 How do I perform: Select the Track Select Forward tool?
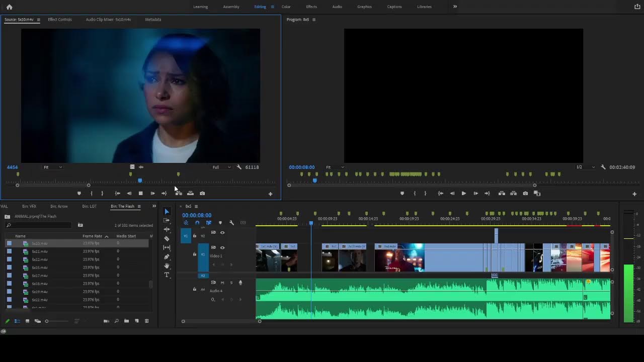tap(167, 220)
